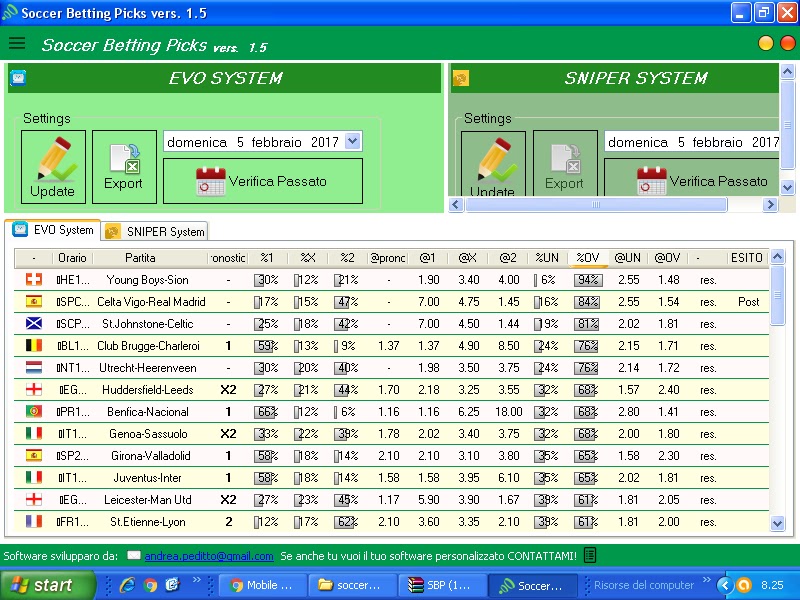800x600 pixels.
Task: Click England flag in Huddersfield-Leeds row
Action: 34,389
